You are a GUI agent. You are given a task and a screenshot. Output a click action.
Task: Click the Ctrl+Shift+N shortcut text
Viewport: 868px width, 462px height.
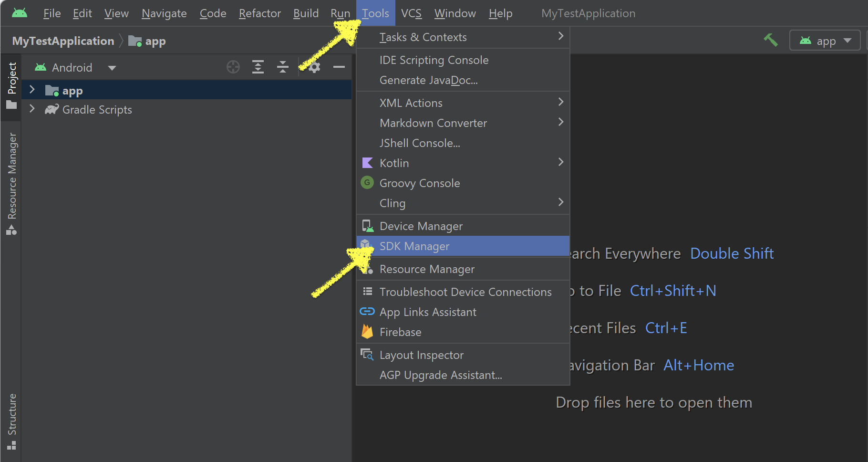[673, 291]
